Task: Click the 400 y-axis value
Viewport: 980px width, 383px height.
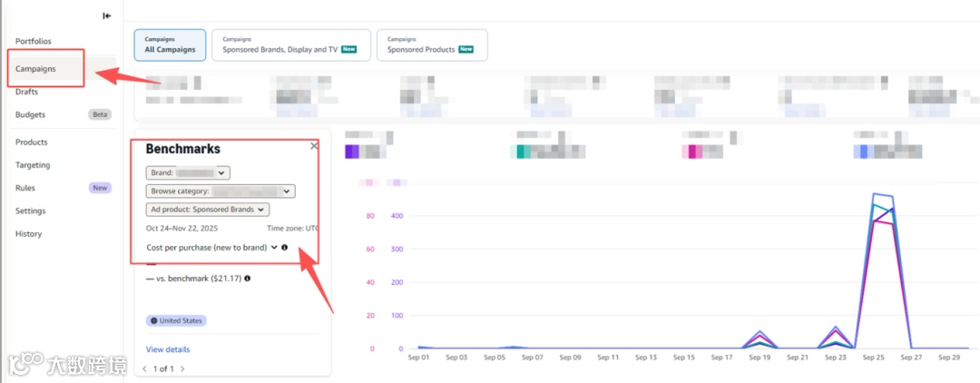Action: click(x=397, y=216)
